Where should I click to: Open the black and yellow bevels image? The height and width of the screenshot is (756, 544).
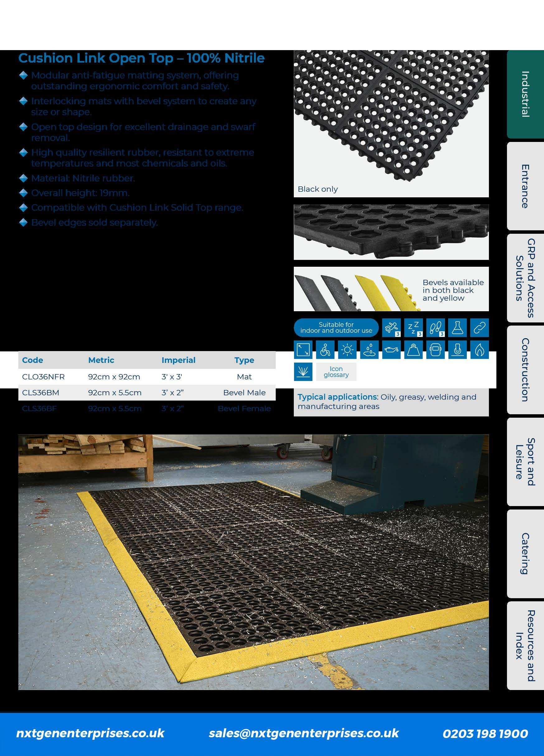391,289
